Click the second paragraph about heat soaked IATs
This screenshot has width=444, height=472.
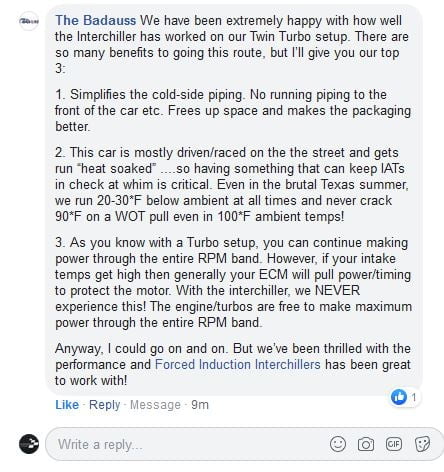[x=232, y=184]
